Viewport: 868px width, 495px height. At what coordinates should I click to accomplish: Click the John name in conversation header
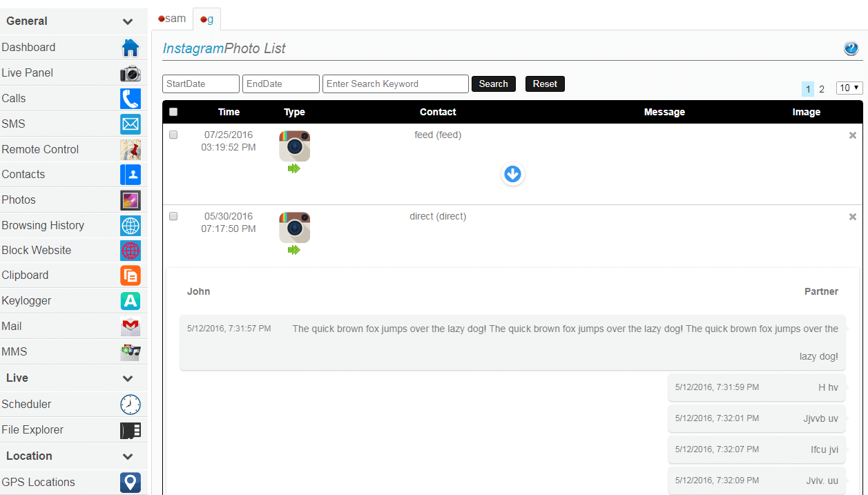pyautogui.click(x=198, y=291)
